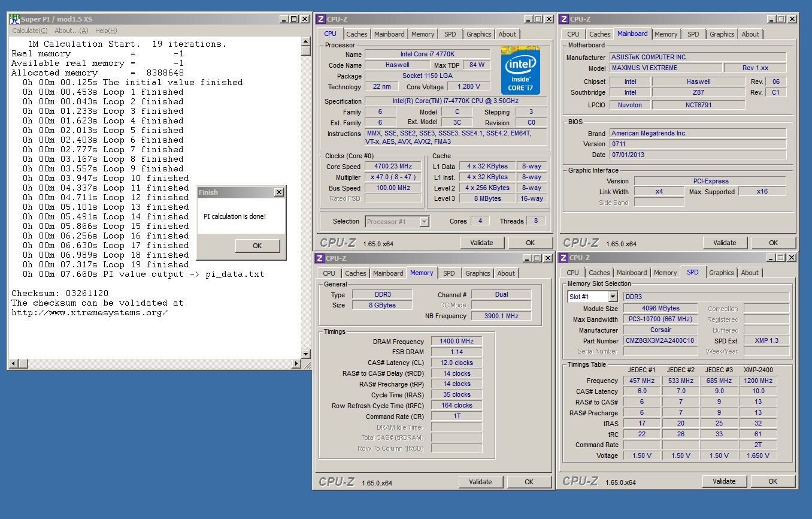The image size is (812, 519).
Task: Select Caches tab in the SPD window
Action: point(599,273)
